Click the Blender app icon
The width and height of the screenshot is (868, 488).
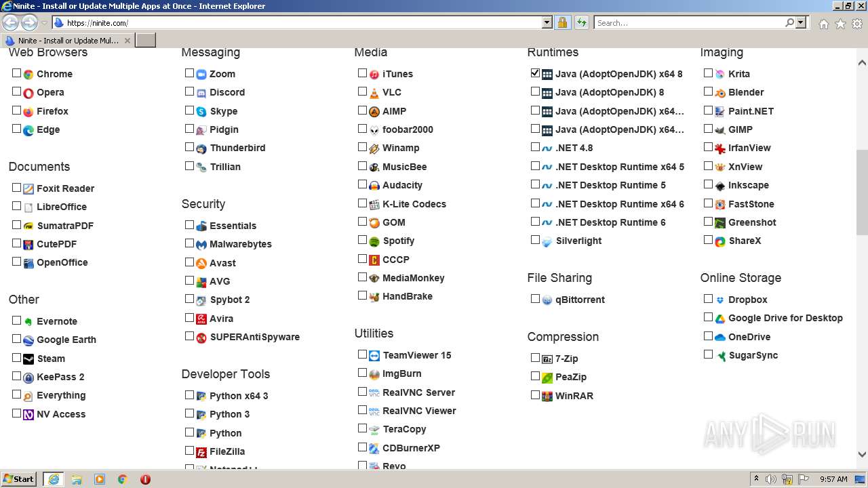tap(720, 93)
